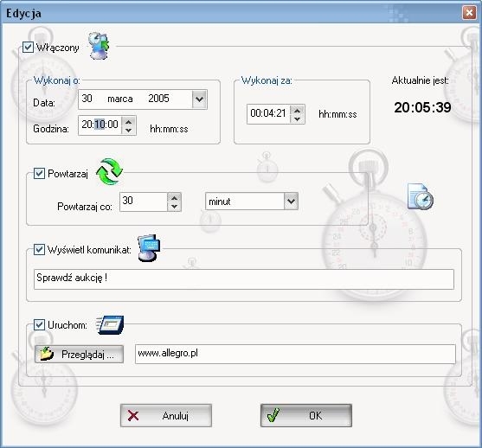Expand the minut unit dropdown
The width and height of the screenshot is (482, 448).
pos(291,202)
